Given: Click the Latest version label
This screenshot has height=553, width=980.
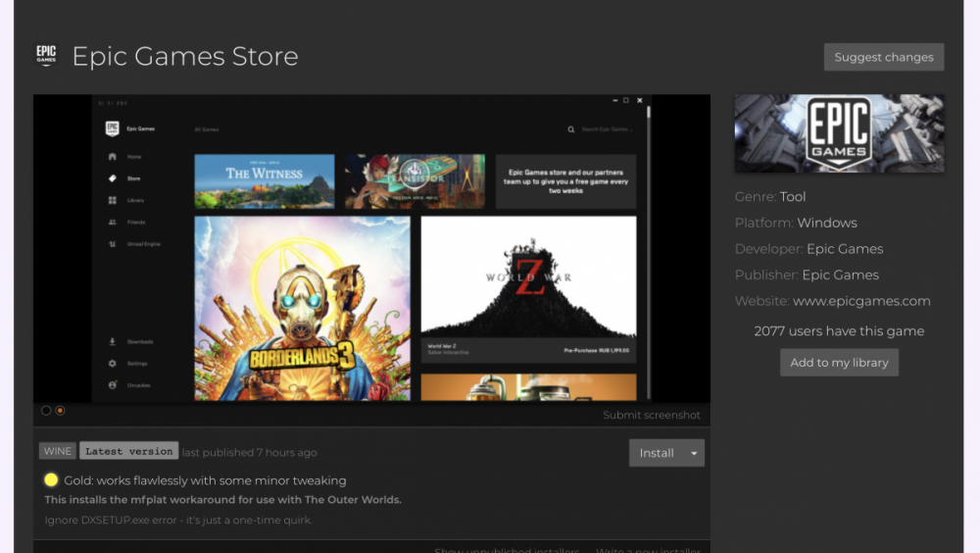Looking at the screenshot, I should (x=128, y=451).
